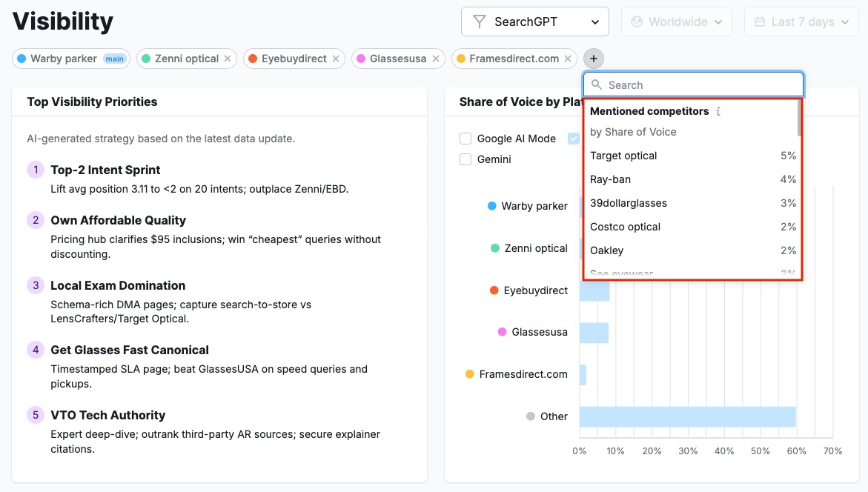Click the globe icon in Worldwide selector
Viewport: 868px width, 492px height.
637,21
